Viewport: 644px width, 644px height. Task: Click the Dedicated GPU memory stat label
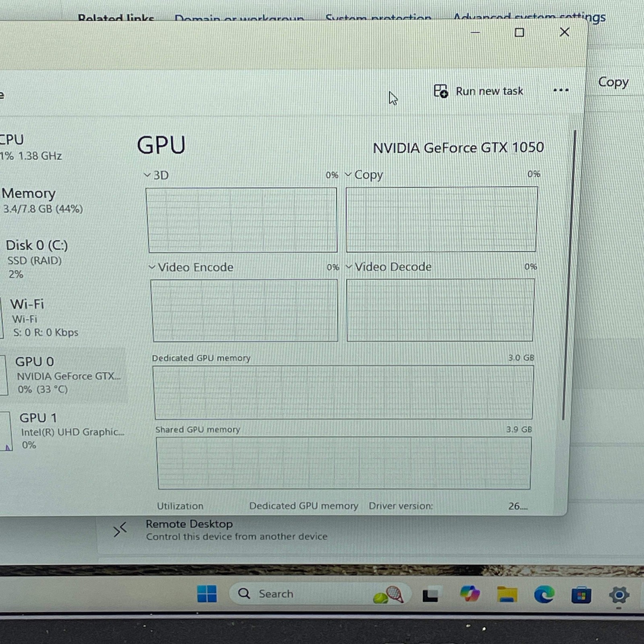(x=303, y=506)
